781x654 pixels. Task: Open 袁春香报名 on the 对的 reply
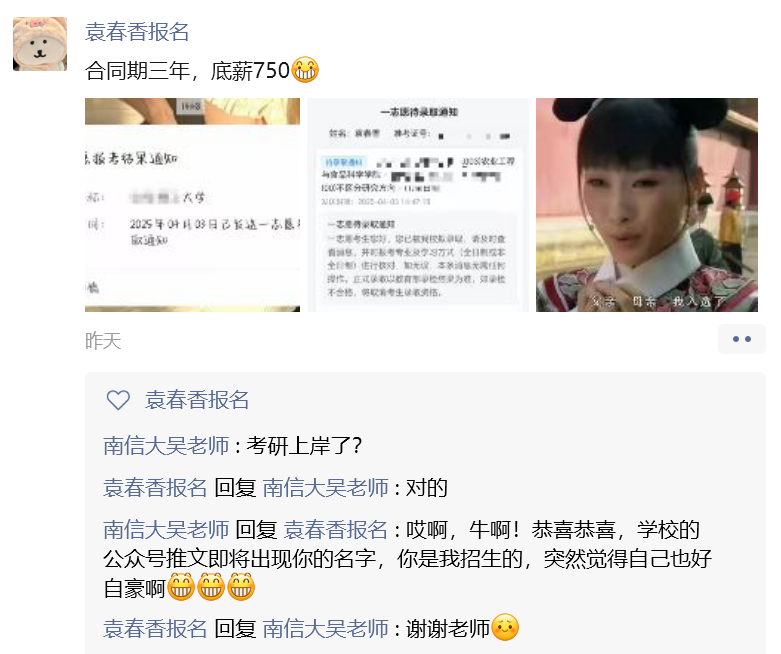pos(155,488)
